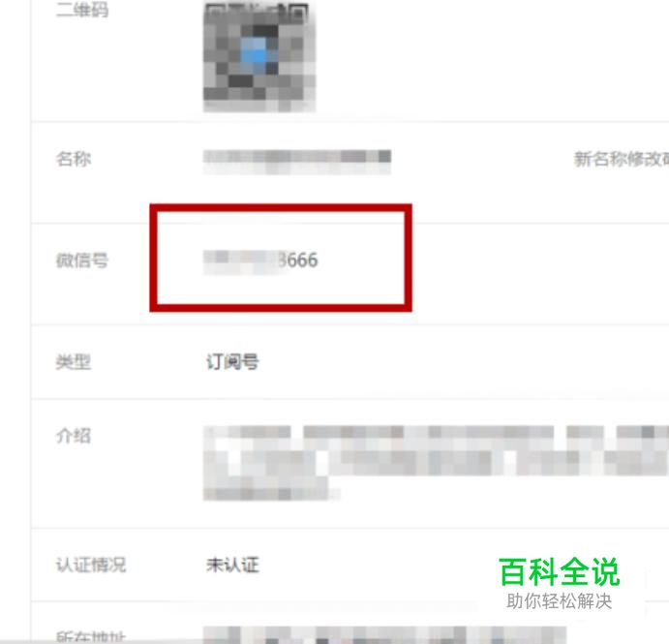Image resolution: width=669 pixels, height=644 pixels.
Task: Click the blurred introduction text block
Action: 436,463
